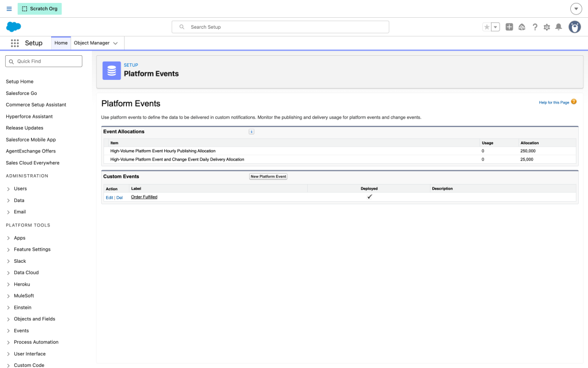Open Hyperforce Assistant
Image resolution: width=588 pixels, height=368 pixels.
pos(29,116)
